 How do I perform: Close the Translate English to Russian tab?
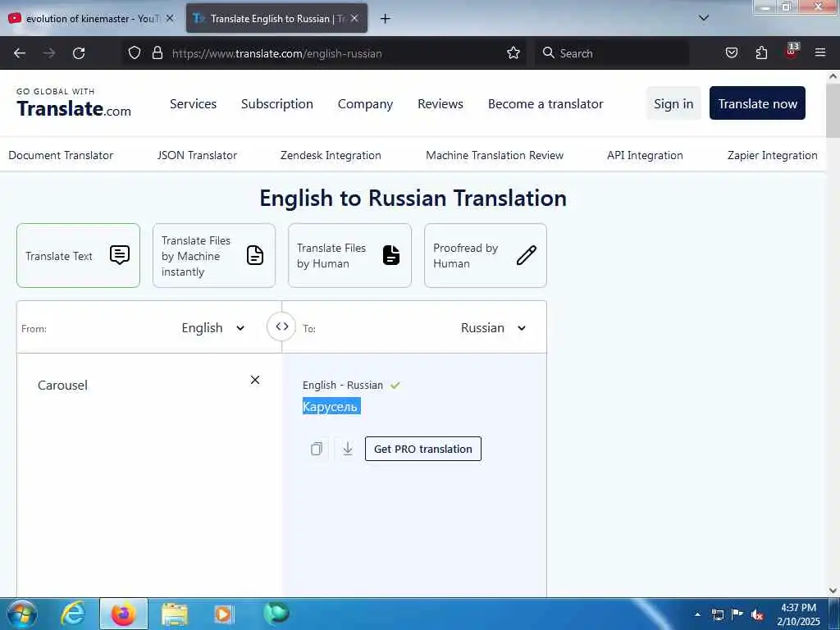[354, 18]
